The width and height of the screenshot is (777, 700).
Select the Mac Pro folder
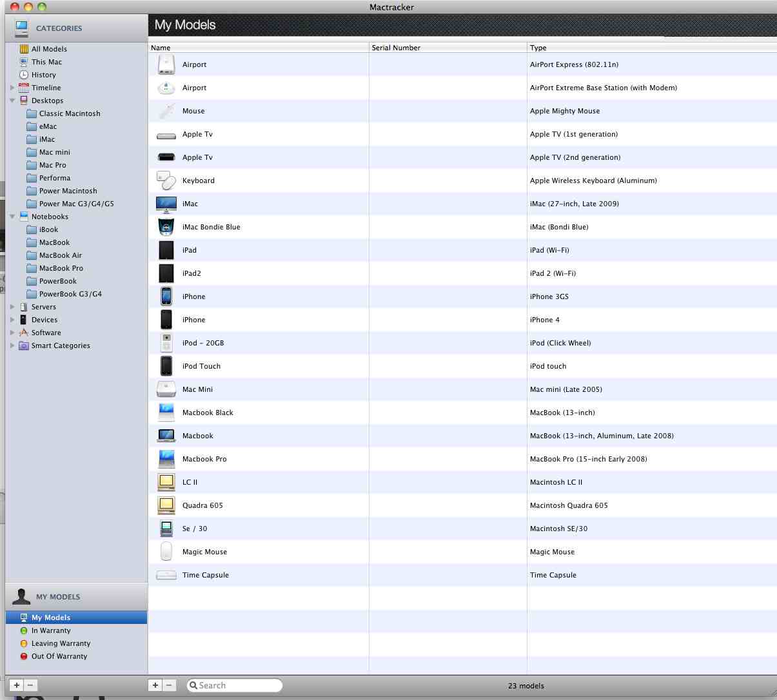[52, 165]
